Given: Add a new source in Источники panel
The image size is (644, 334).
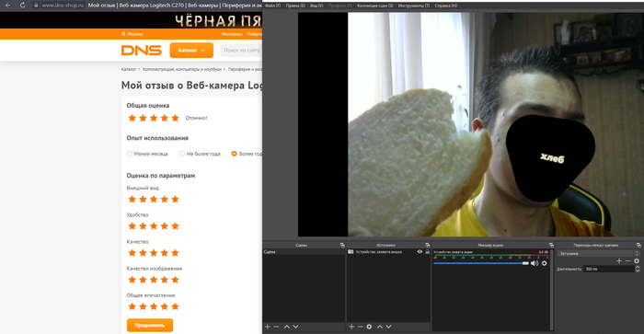Looking at the screenshot, I should point(351,327).
